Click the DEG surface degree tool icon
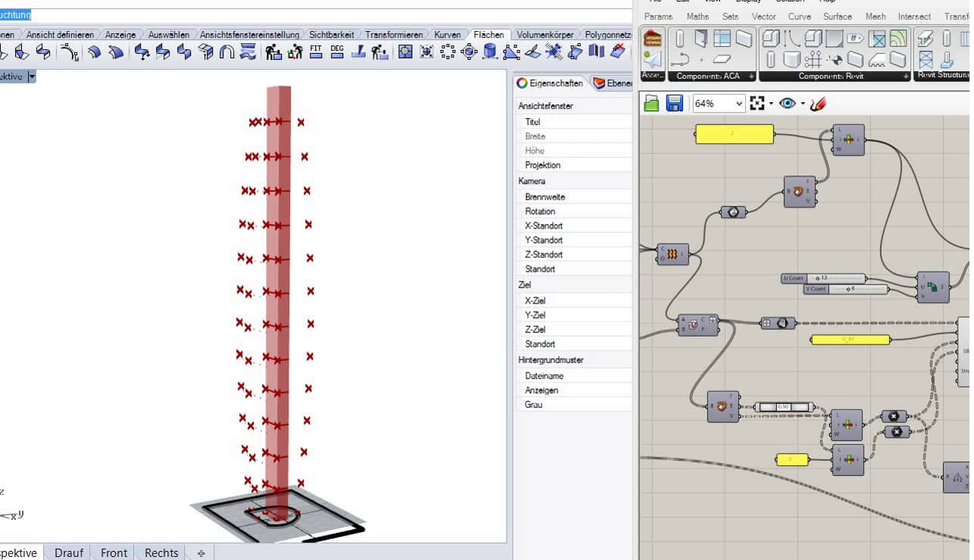Viewport: 974px width, 560px height. 337,51
